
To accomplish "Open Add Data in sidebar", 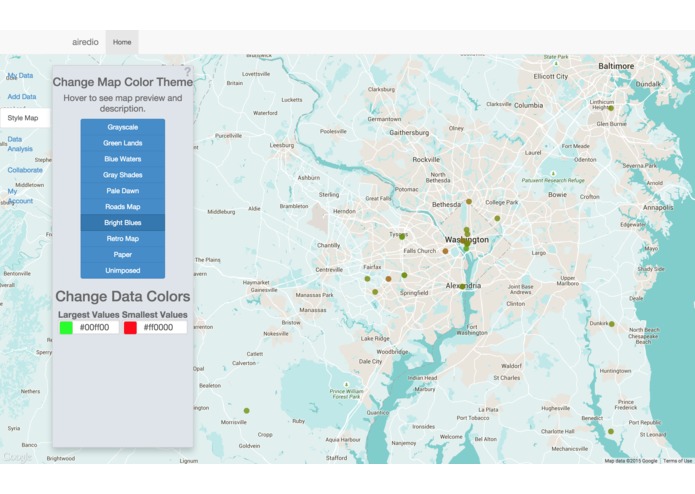I will tap(22, 97).
